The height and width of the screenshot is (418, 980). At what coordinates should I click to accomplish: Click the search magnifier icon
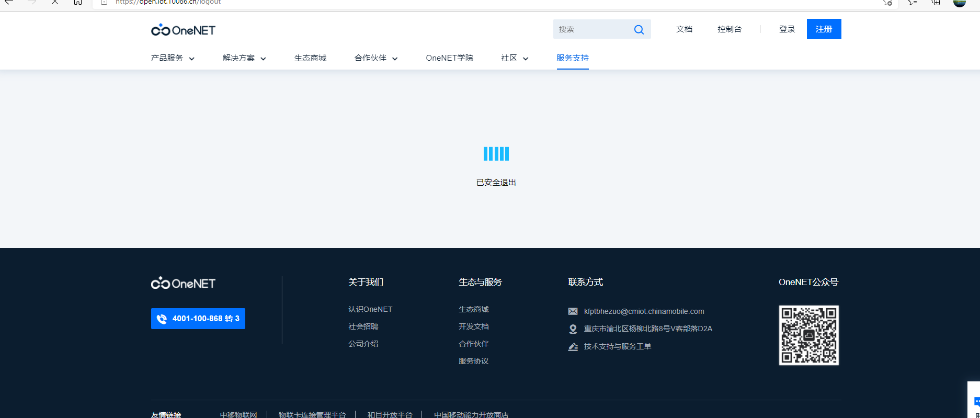639,29
